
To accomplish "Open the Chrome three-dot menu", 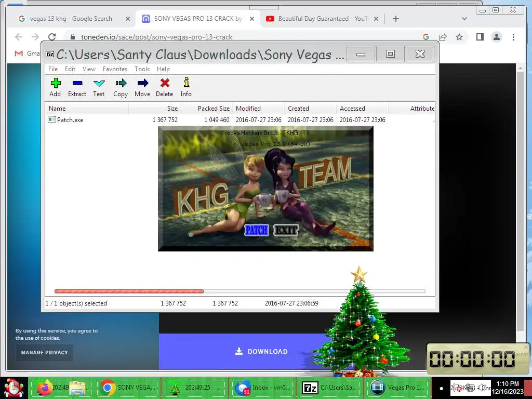I will pyautogui.click(x=514, y=37).
